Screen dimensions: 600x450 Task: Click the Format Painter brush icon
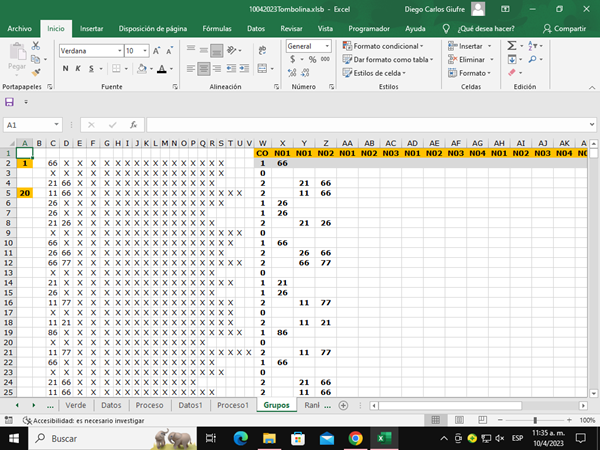click(36, 72)
